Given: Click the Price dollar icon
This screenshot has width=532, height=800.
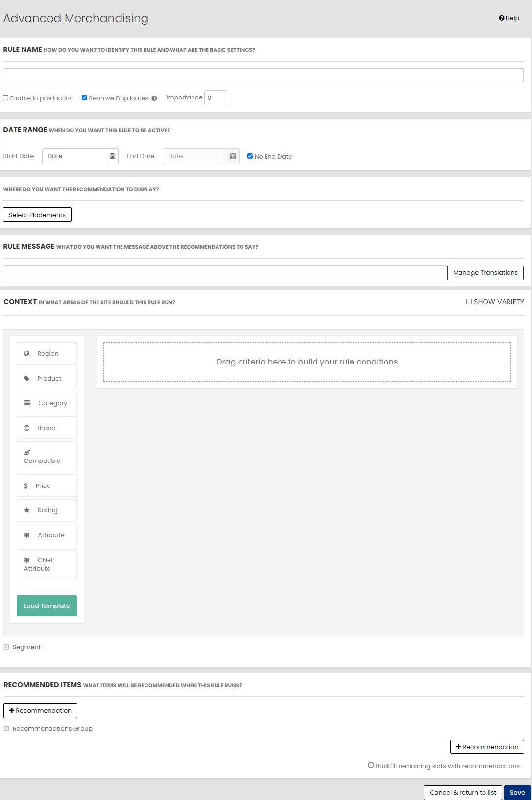Looking at the screenshot, I should point(26,485).
